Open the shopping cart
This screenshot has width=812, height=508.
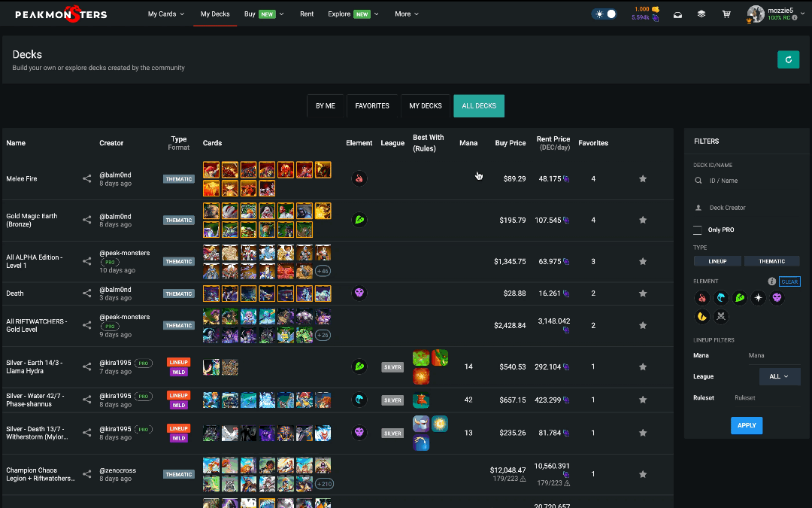(x=726, y=14)
